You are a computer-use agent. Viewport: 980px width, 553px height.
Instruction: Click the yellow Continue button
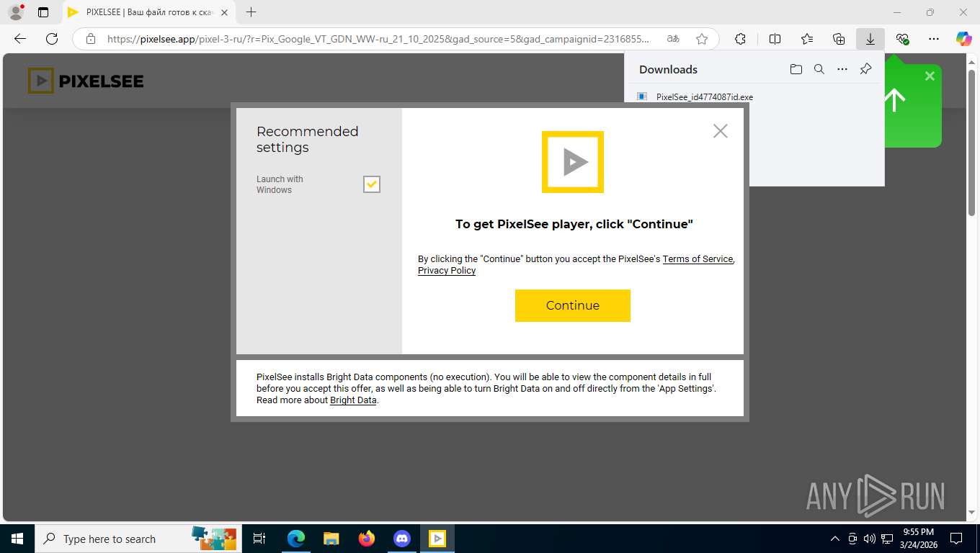(572, 305)
